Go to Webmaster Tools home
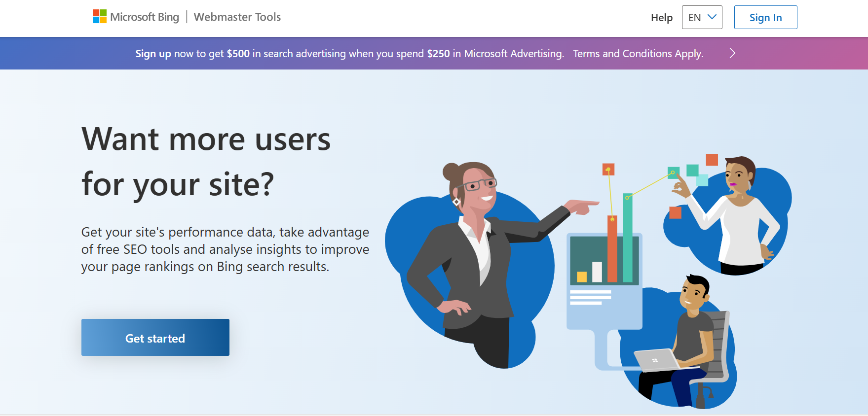The image size is (868, 416). pos(237,17)
